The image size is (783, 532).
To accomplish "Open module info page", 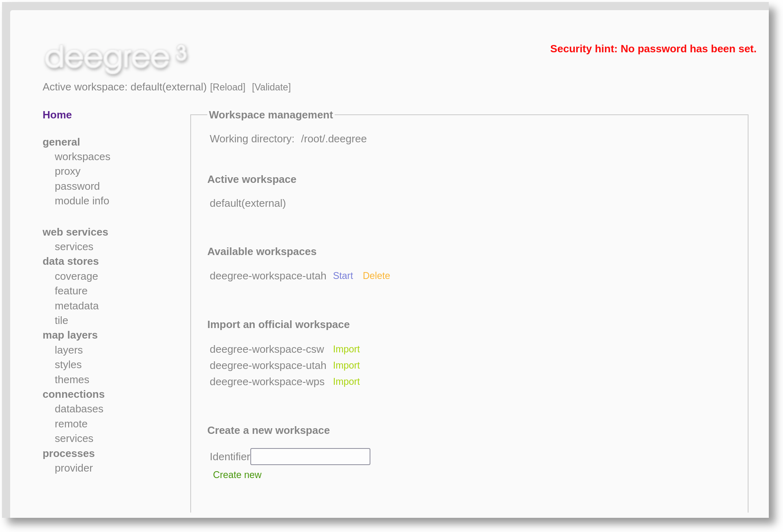I will pos(82,201).
